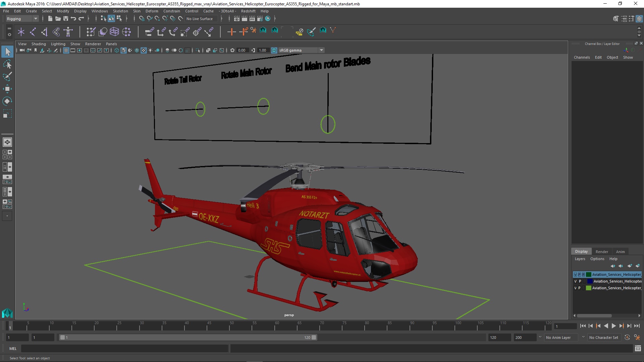The image size is (644, 362).
Task: Open a scene using the folder icon
Action: 58,19
